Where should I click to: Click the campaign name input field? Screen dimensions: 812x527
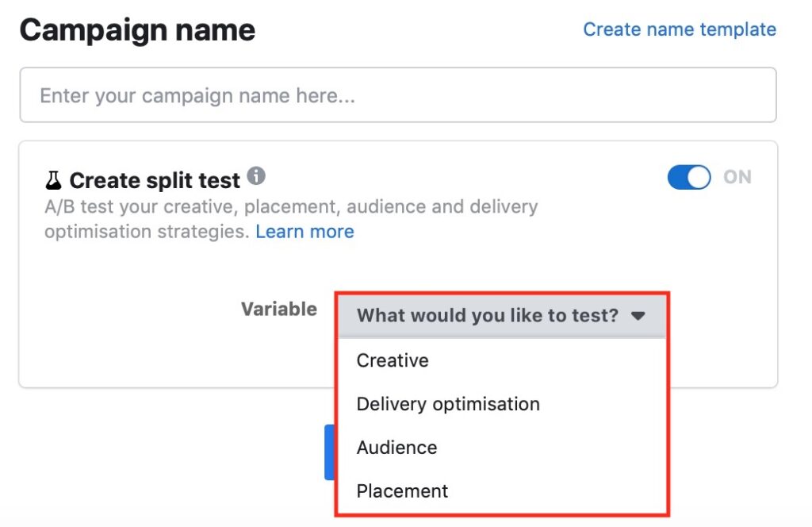396,94
